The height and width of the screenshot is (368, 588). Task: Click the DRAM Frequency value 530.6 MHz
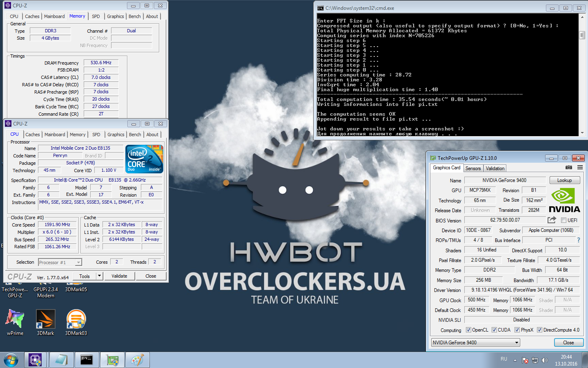pos(101,63)
